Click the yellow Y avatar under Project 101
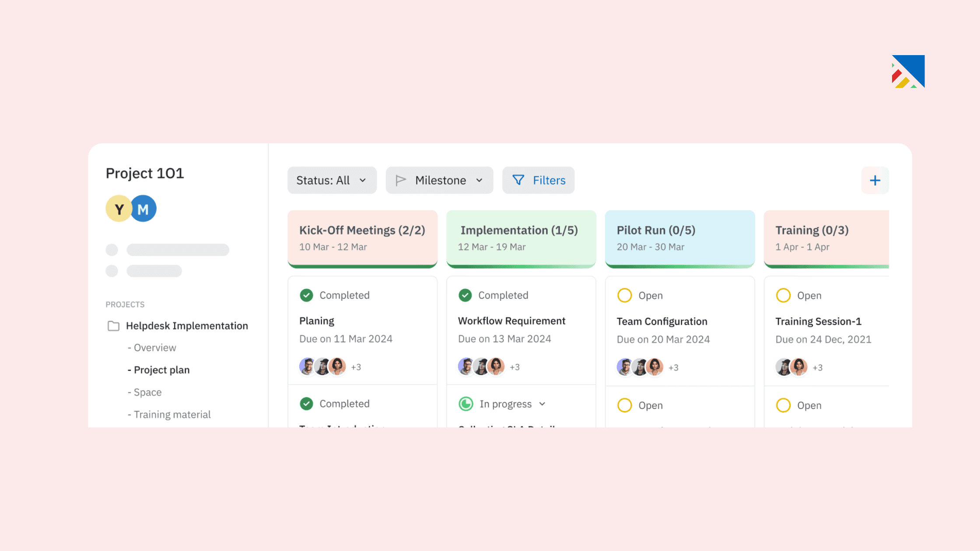The image size is (980, 551). [x=119, y=209]
